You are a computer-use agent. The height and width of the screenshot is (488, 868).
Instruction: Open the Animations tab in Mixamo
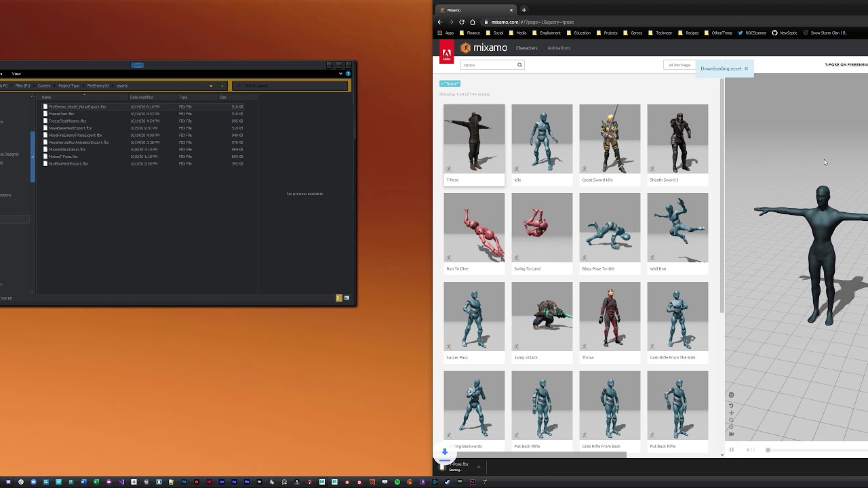point(559,48)
